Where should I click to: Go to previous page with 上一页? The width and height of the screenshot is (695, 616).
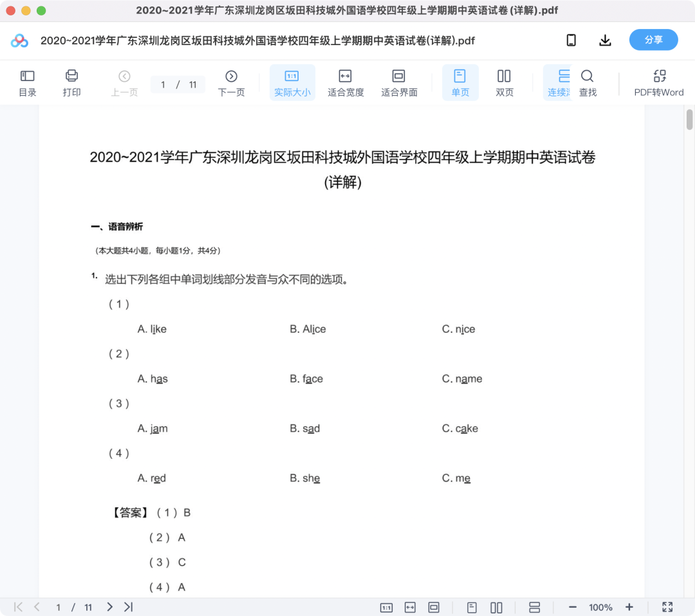(125, 83)
